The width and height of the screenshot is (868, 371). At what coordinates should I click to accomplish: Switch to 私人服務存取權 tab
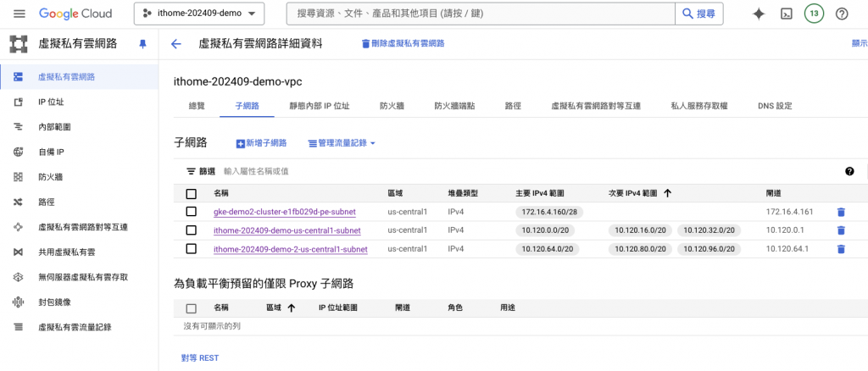699,106
